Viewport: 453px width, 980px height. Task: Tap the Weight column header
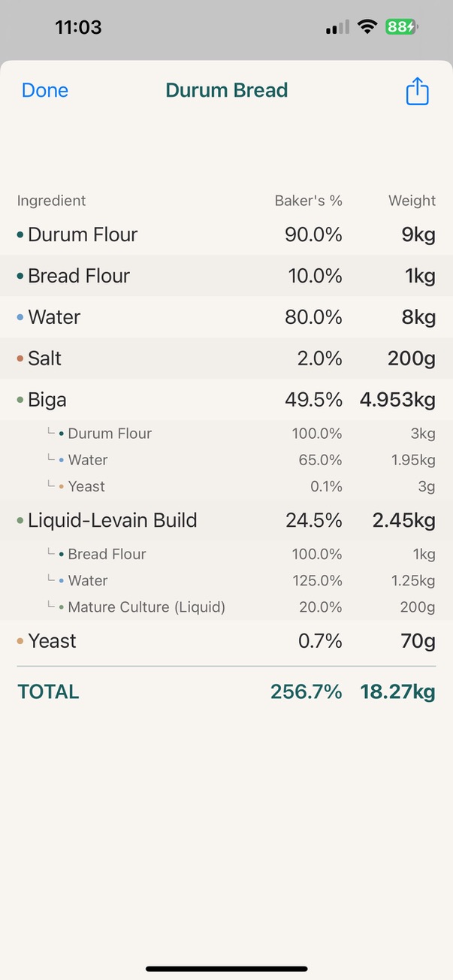pos(412,201)
